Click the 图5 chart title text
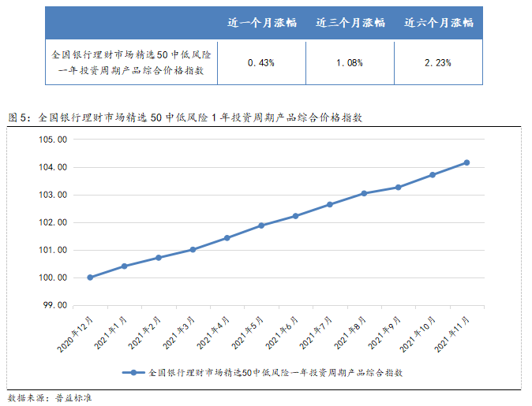The width and height of the screenshot is (532, 406). (185, 117)
